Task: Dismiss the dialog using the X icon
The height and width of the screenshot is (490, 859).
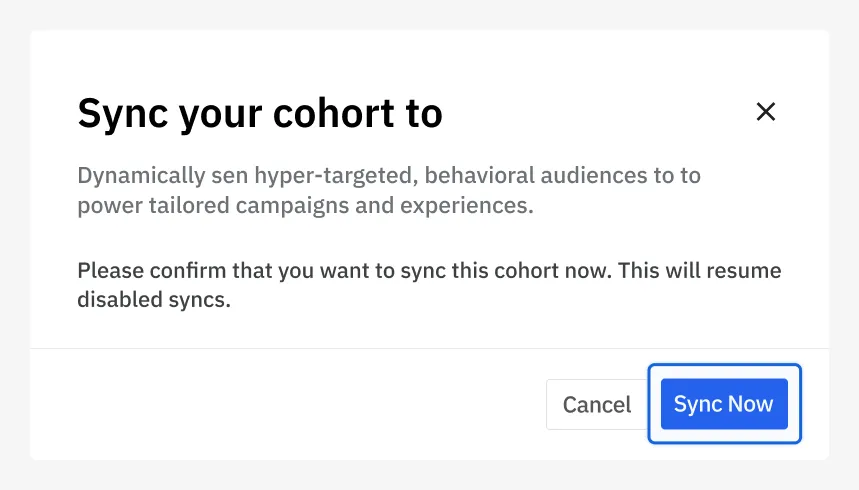Action: click(765, 112)
